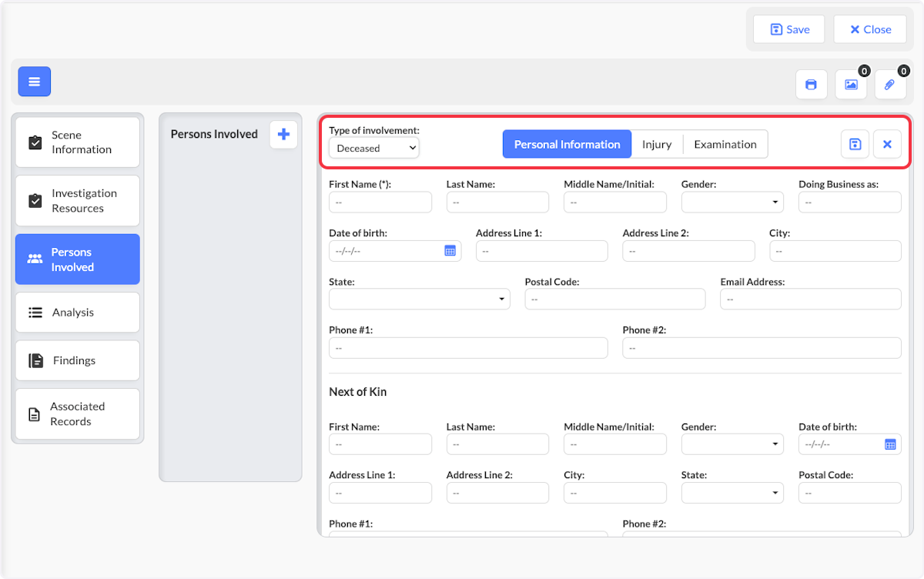Switch to the Examination tab
This screenshot has height=579, width=924.
click(725, 144)
